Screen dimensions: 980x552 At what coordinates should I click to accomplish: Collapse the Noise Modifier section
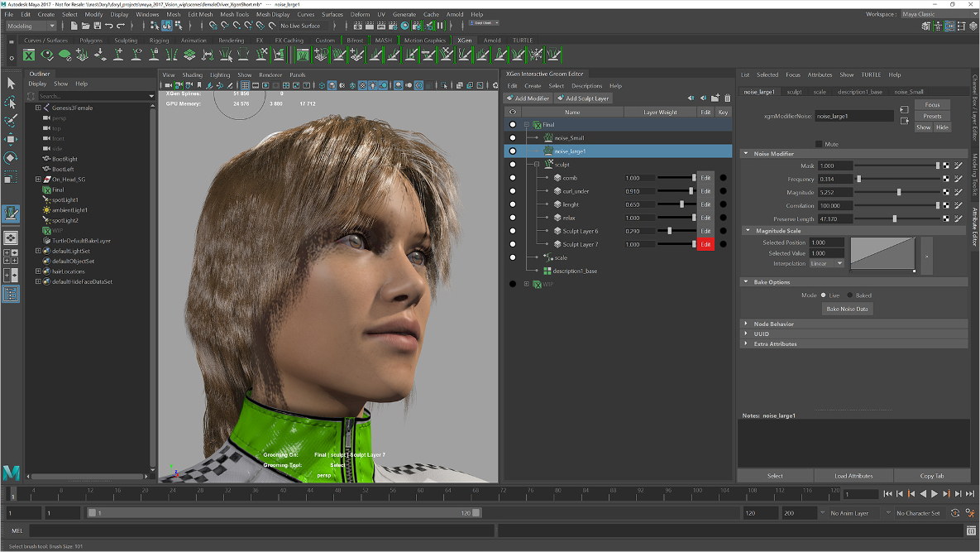745,153
